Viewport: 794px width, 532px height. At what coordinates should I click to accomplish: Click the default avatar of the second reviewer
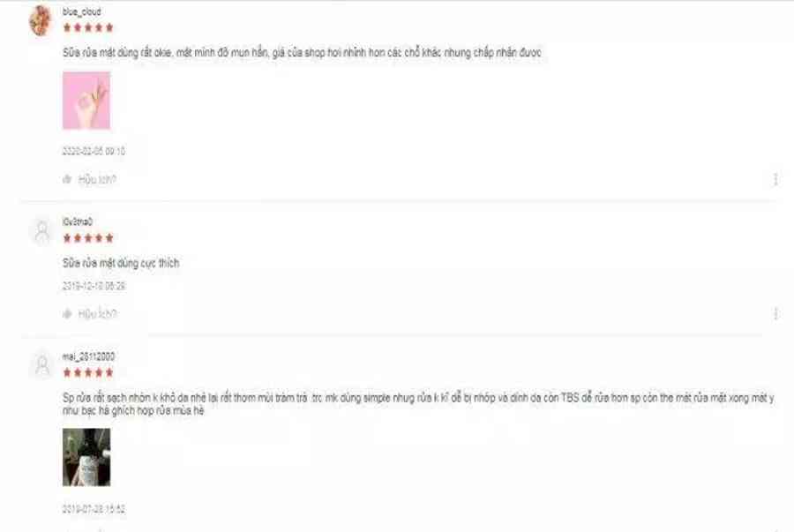point(42,232)
